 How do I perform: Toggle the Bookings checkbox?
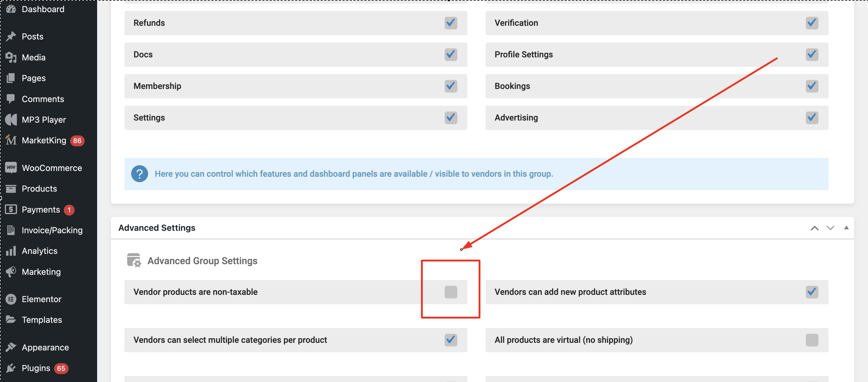[x=812, y=86]
